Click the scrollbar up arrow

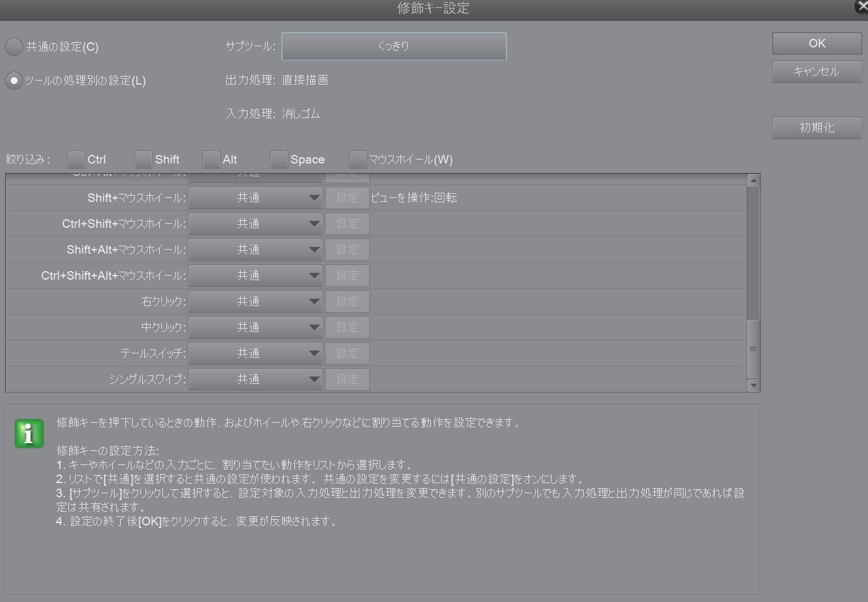(x=753, y=180)
